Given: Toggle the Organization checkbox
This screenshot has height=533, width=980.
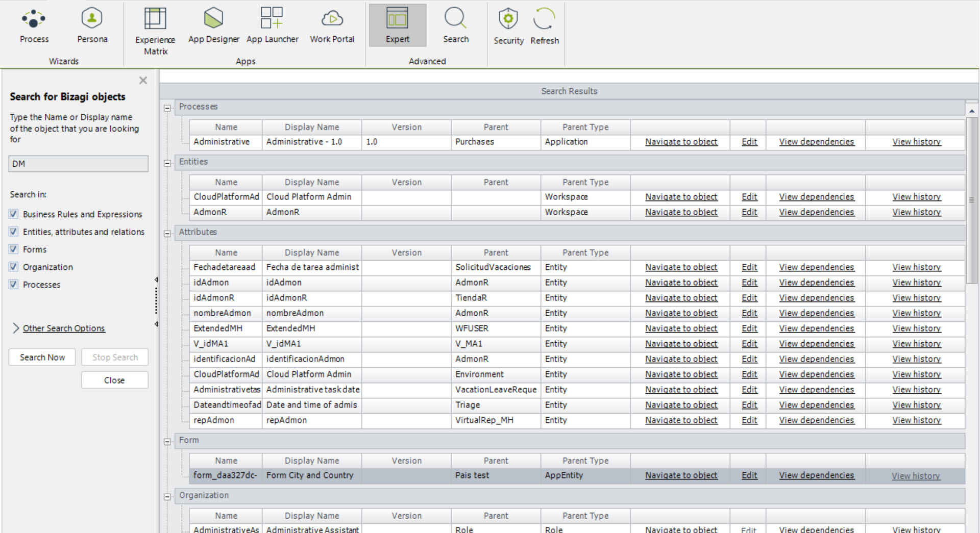Looking at the screenshot, I should pyautogui.click(x=14, y=267).
